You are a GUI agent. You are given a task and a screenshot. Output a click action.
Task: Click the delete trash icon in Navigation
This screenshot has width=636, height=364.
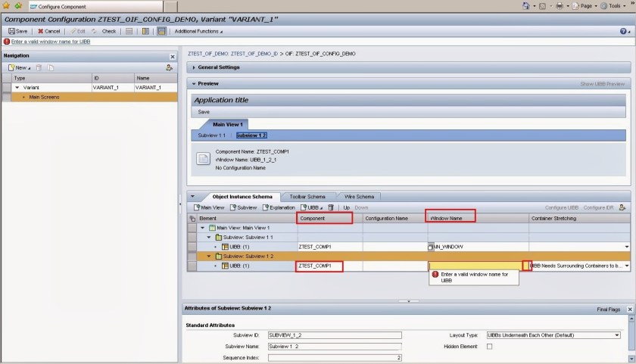39,67
